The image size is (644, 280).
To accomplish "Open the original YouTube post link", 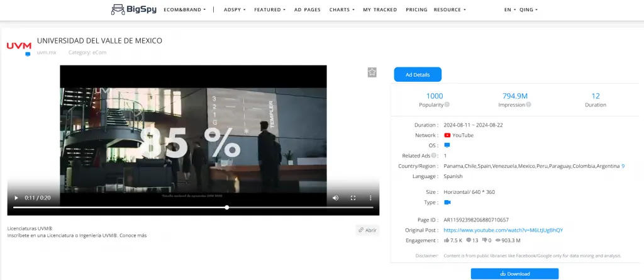I will pyautogui.click(x=503, y=230).
